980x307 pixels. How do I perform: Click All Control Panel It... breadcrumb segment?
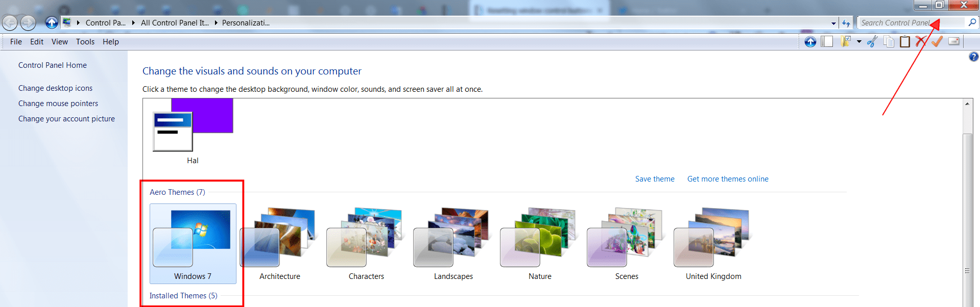pyautogui.click(x=175, y=22)
